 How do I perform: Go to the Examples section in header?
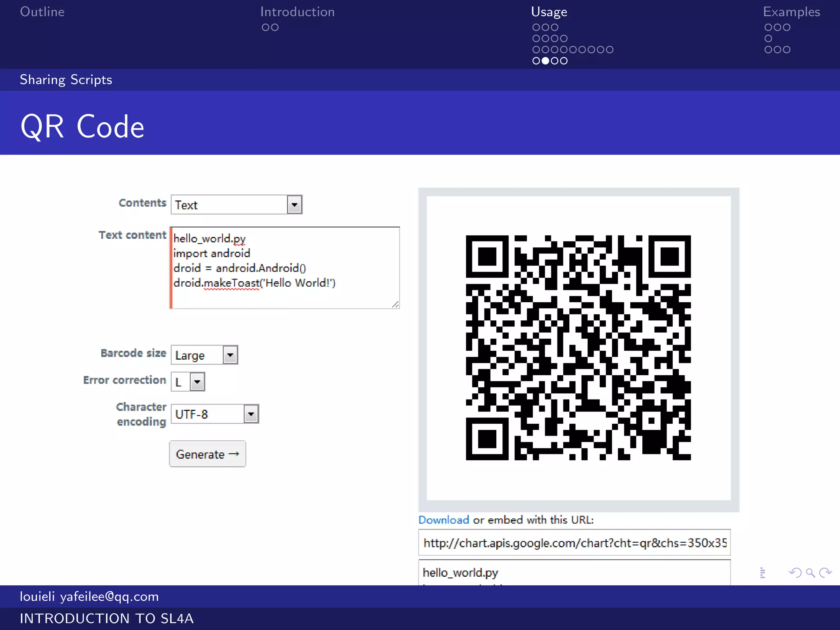click(792, 12)
